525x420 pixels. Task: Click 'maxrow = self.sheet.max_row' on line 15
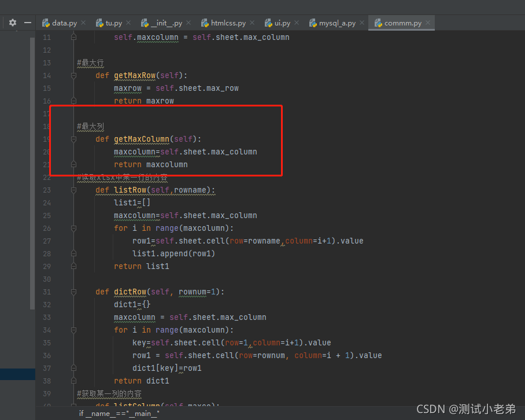(x=176, y=89)
